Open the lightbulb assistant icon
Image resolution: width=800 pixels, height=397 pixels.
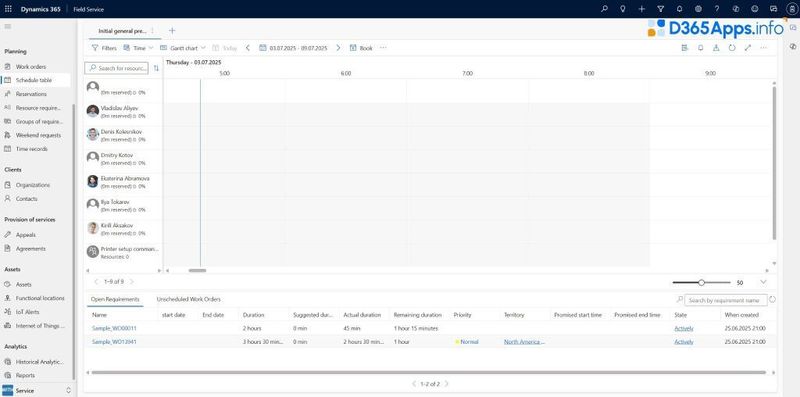point(622,9)
